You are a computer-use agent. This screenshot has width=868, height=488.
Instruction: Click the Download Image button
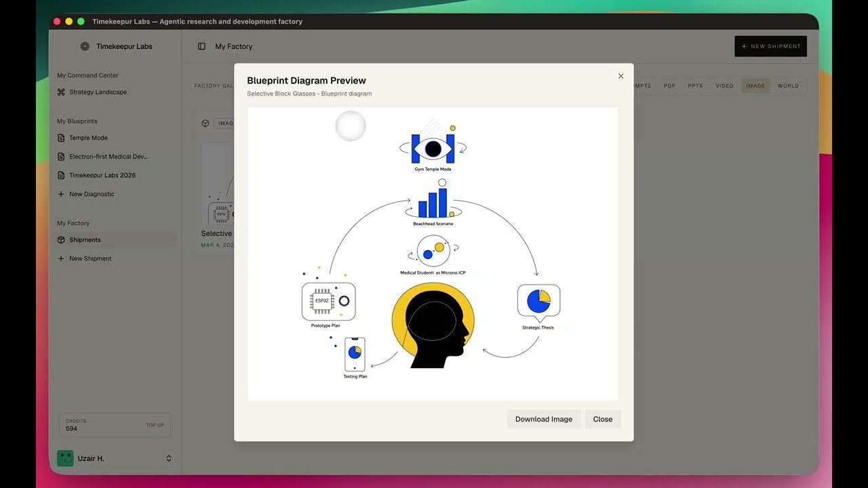point(543,419)
